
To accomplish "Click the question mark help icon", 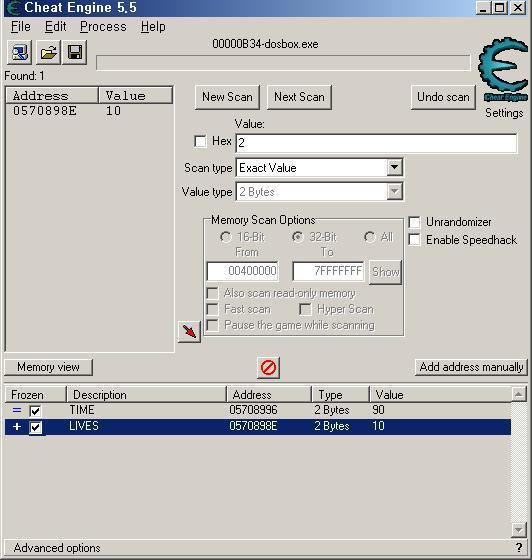I will point(518,547).
